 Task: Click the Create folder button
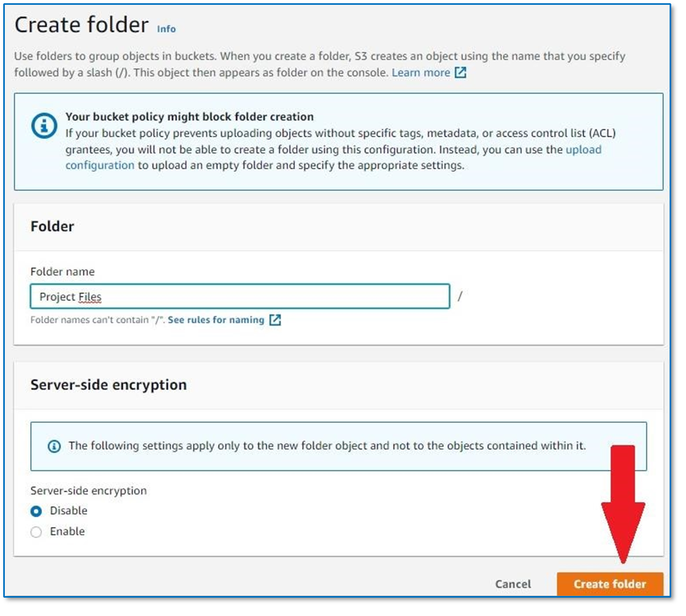point(610,584)
